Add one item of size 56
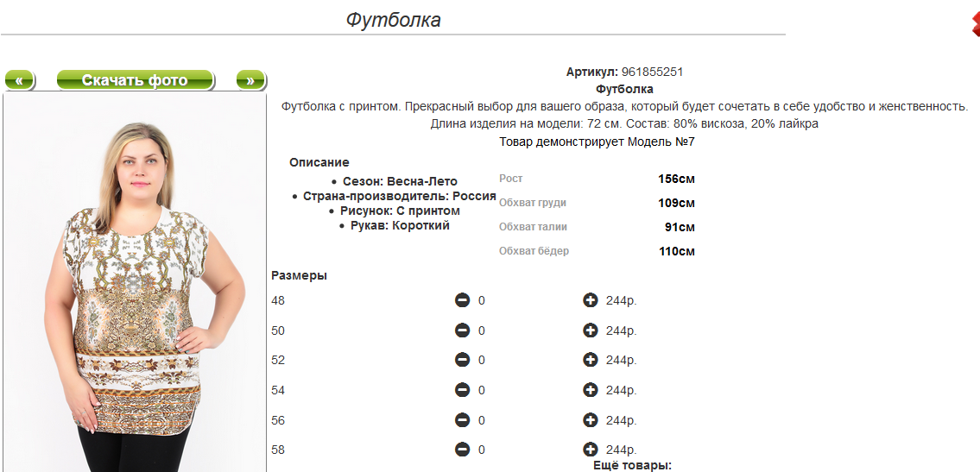The height and width of the screenshot is (472, 980). (590, 420)
